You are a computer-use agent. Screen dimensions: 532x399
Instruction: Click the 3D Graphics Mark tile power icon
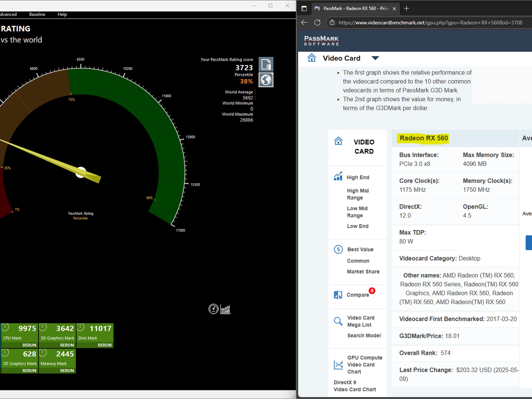click(x=43, y=327)
